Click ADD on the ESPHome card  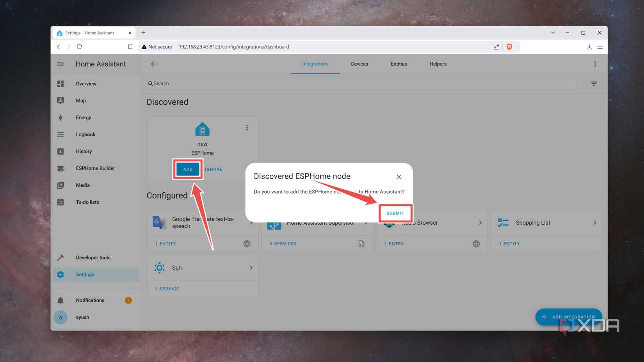click(188, 169)
